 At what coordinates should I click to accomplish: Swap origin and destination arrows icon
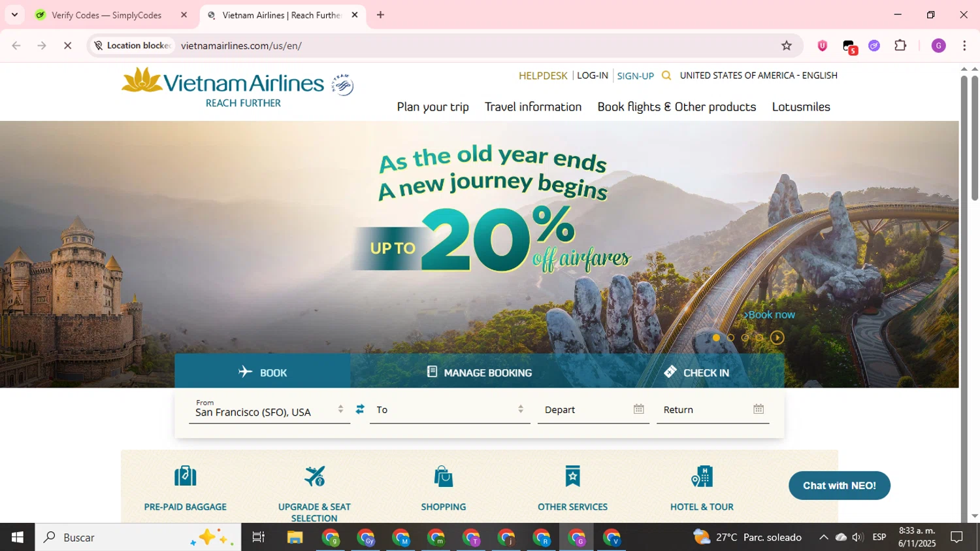tap(360, 409)
